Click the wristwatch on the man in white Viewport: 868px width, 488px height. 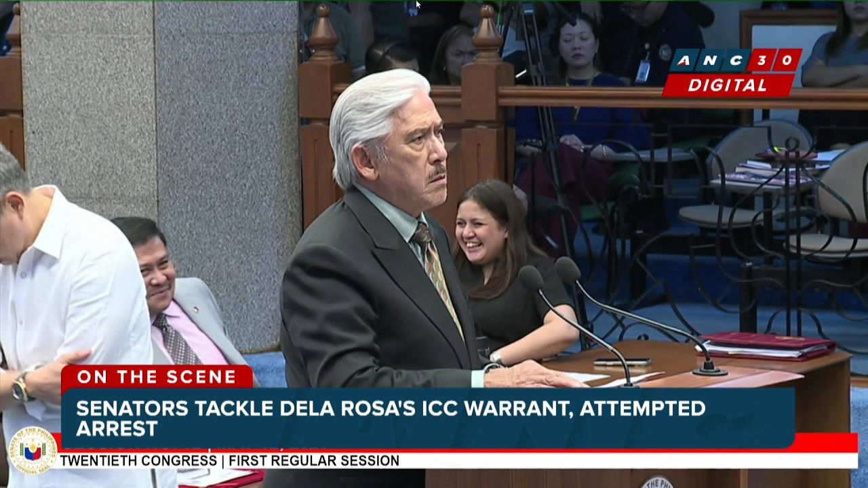pyautogui.click(x=20, y=386)
